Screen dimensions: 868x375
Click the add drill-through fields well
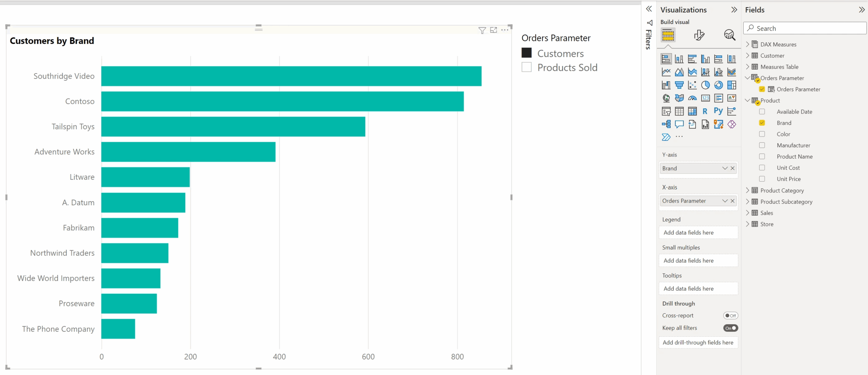tap(698, 342)
